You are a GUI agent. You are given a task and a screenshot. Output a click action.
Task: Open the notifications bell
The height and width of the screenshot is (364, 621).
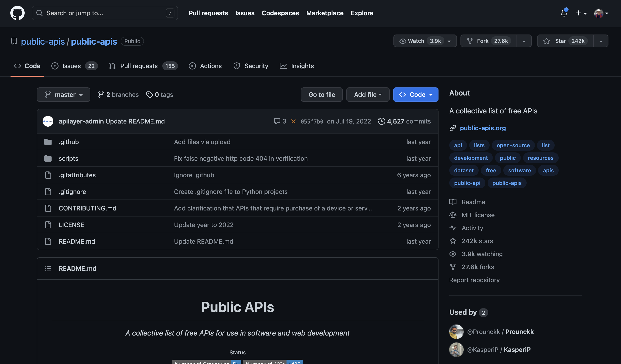(x=564, y=13)
